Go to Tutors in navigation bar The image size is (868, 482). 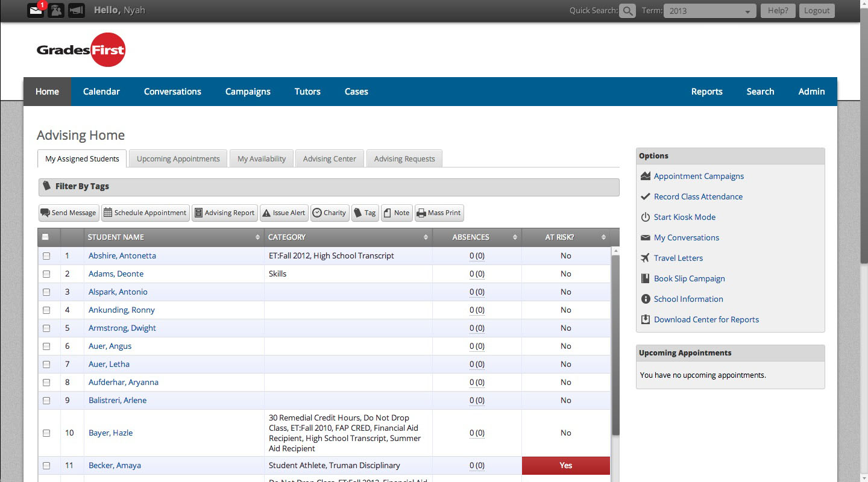tap(307, 92)
